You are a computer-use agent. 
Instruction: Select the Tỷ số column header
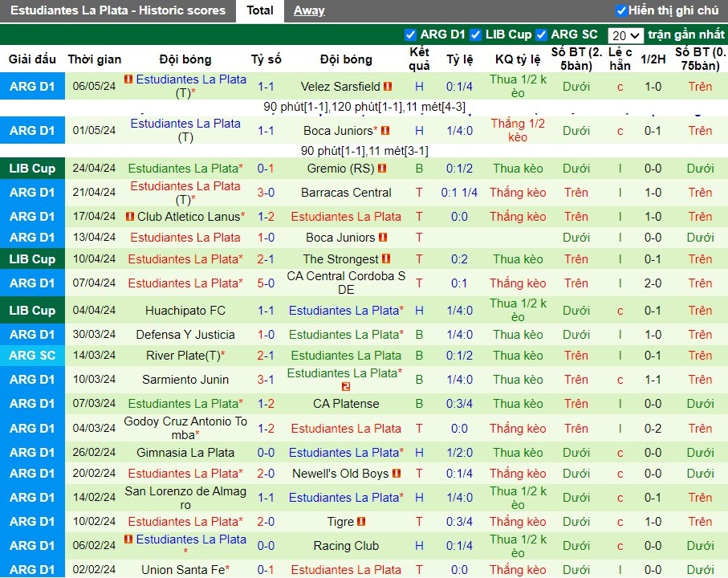(266, 59)
